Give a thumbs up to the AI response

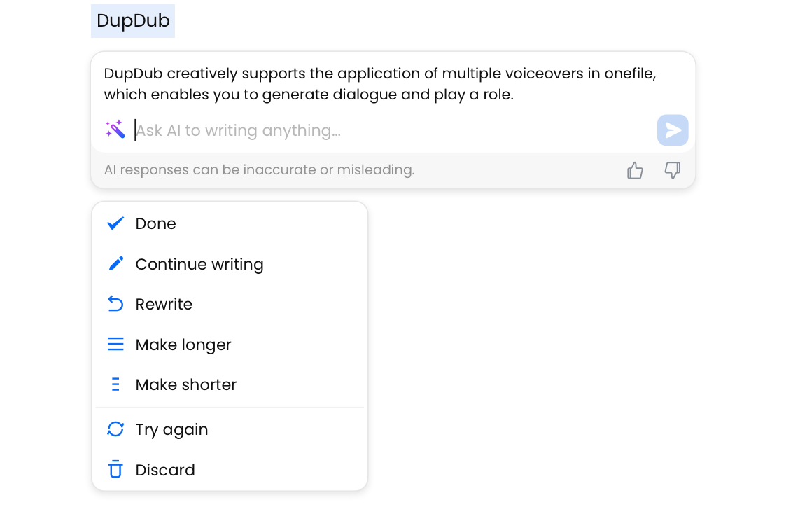click(x=635, y=169)
